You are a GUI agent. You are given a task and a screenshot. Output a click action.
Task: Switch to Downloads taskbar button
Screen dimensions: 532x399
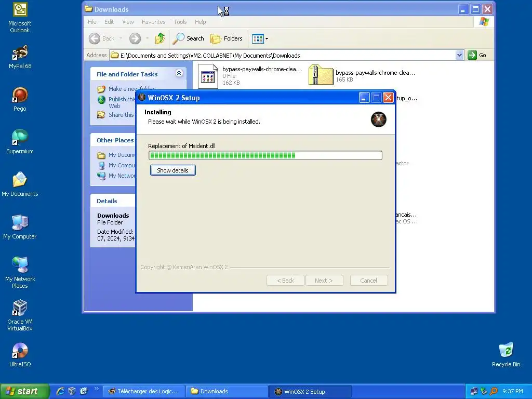[x=227, y=392]
